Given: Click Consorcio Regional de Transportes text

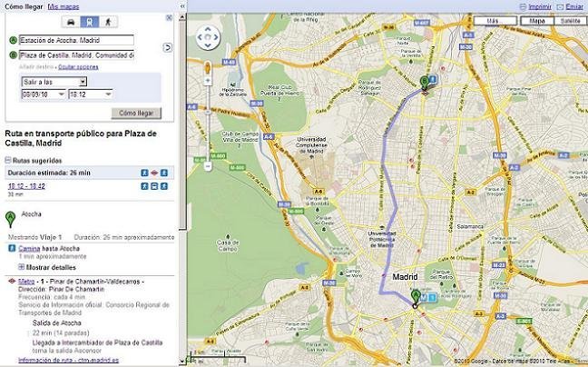Looking at the screenshot, I should point(93,309).
